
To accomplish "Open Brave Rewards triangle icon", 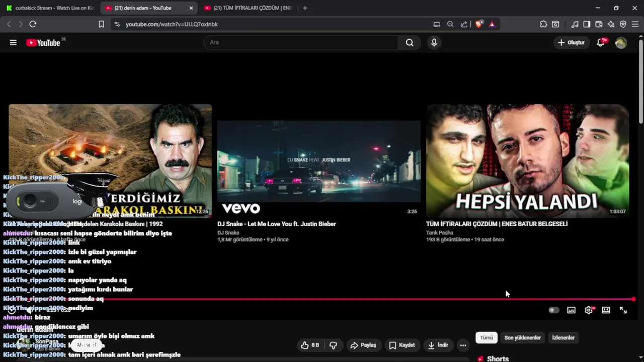I will pos(492,24).
